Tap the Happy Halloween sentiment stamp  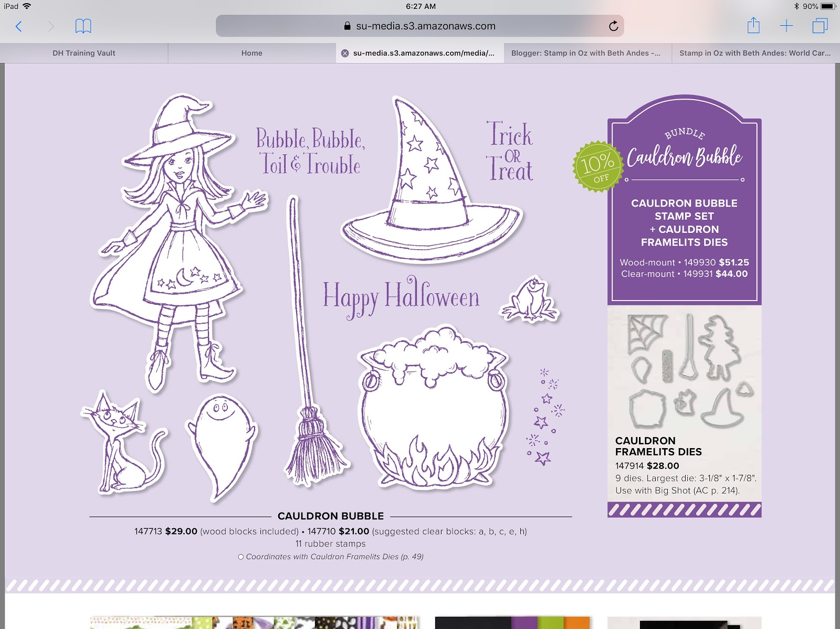click(x=401, y=296)
